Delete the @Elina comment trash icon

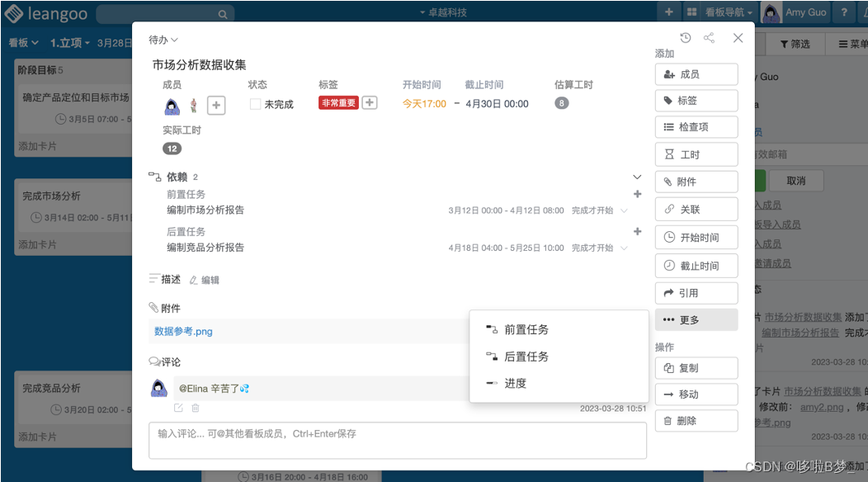(196, 408)
